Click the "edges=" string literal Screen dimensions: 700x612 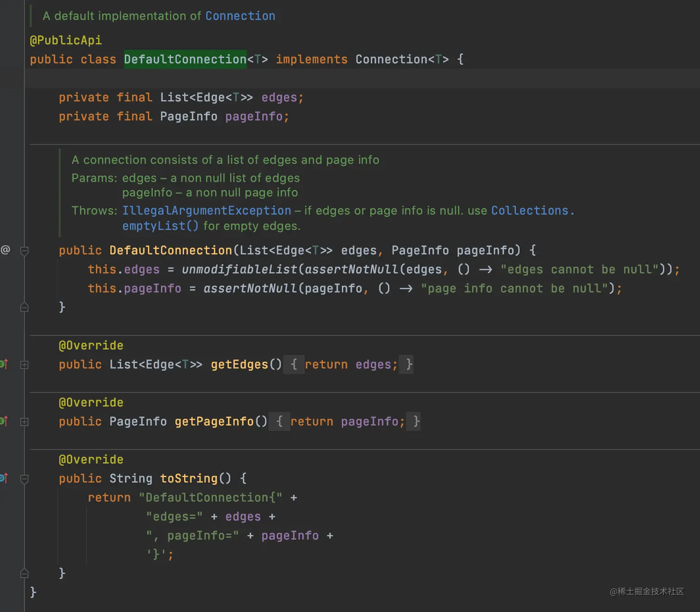pyautogui.click(x=175, y=517)
